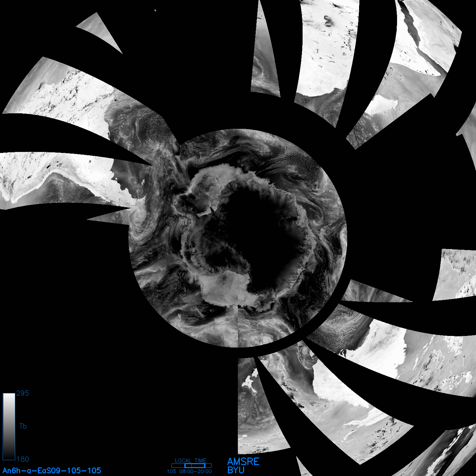Click the 'BYU' label
476x476 pixels.
tap(236, 470)
